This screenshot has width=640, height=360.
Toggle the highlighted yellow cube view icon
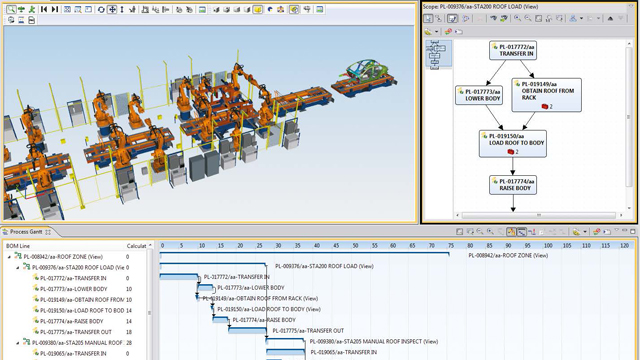(x=258, y=9)
